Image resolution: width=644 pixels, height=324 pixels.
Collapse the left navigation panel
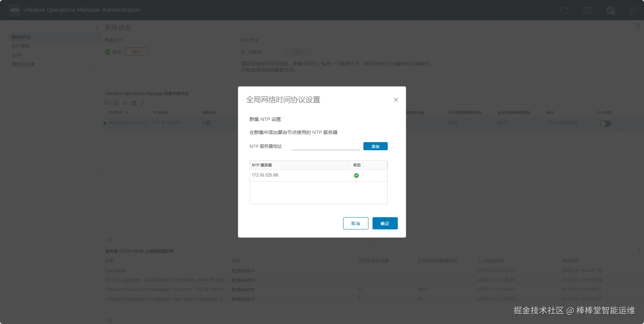(x=97, y=28)
